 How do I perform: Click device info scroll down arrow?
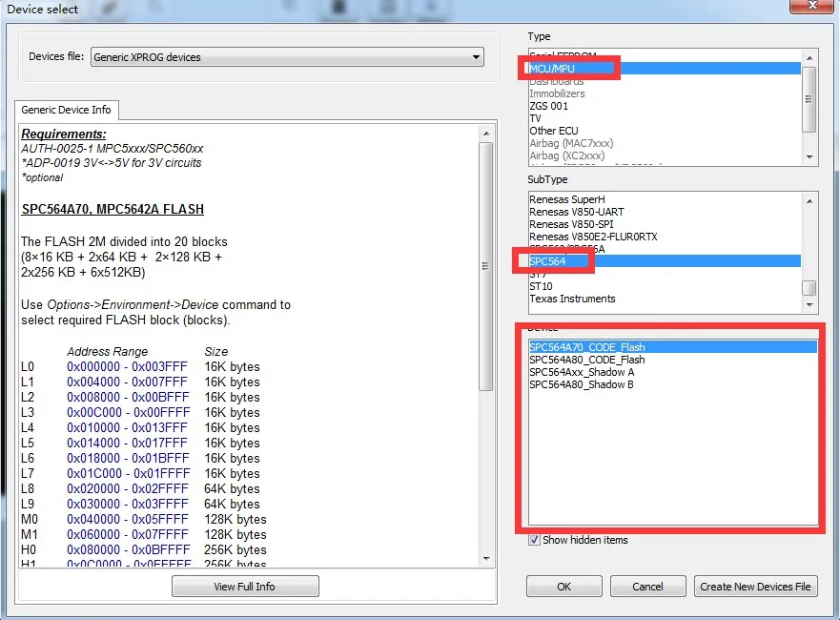coord(486,558)
